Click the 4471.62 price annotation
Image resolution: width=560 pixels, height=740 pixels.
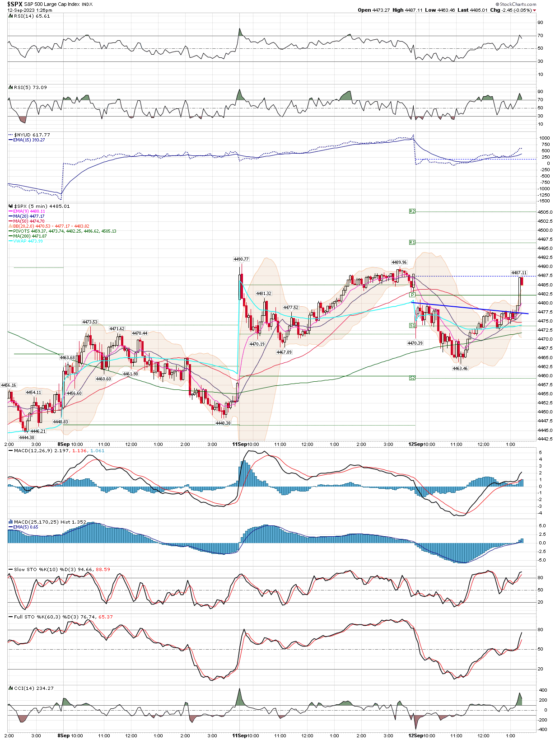point(117,329)
